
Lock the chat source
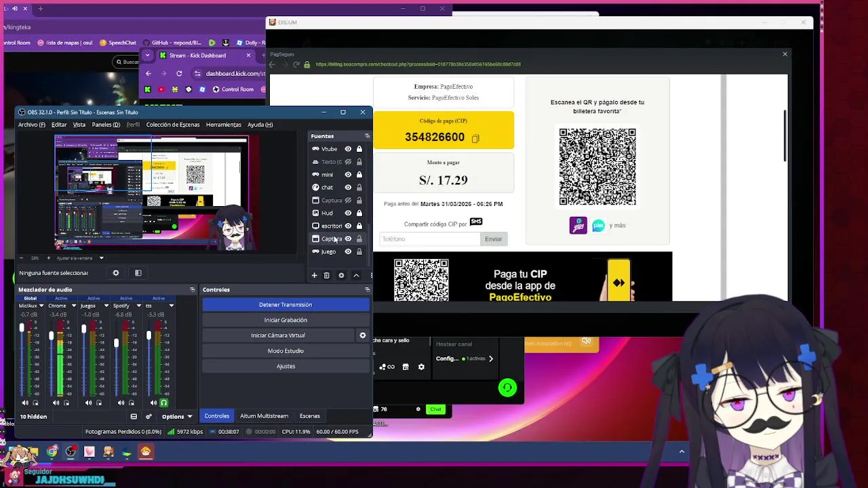click(x=359, y=188)
